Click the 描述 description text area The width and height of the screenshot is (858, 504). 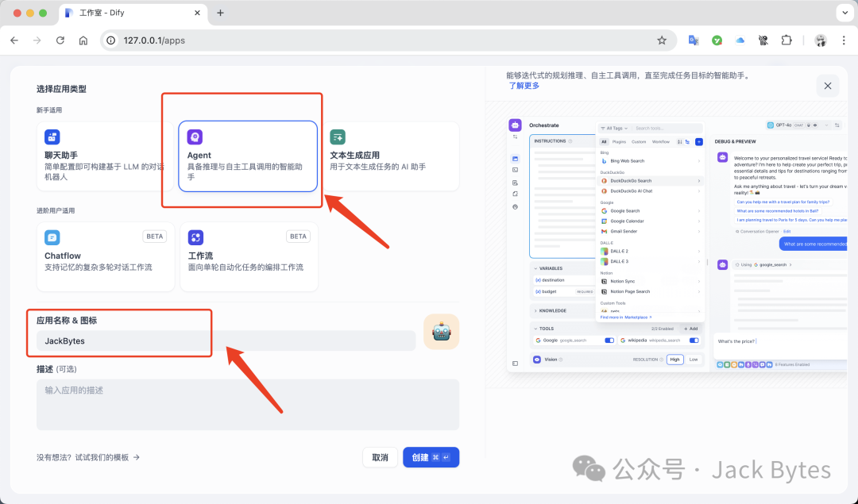pos(247,404)
